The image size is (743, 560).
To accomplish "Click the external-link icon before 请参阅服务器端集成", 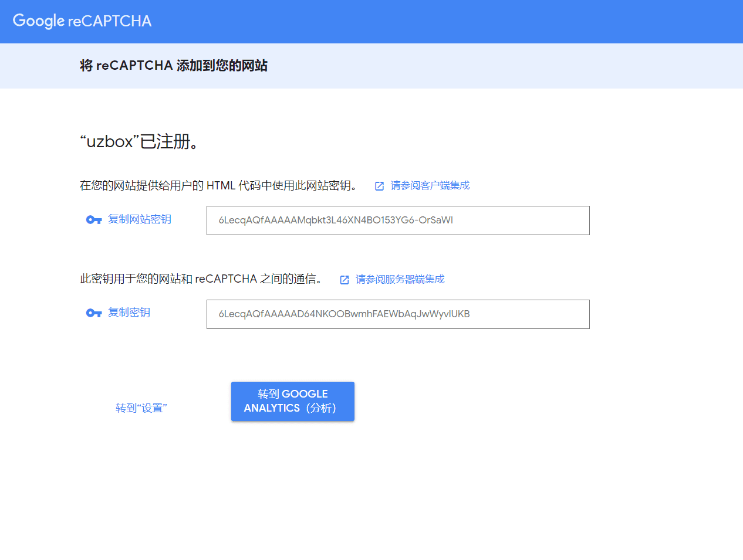I will point(344,280).
